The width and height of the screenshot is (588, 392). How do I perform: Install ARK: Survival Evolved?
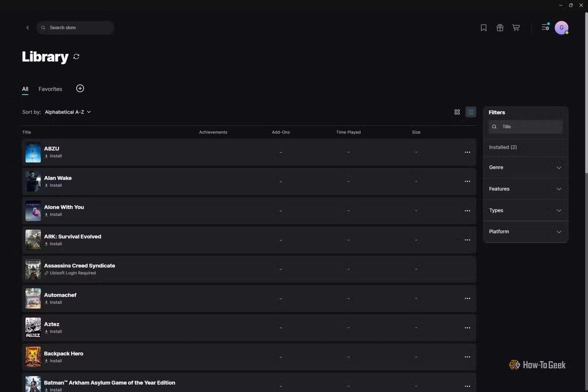pos(53,244)
